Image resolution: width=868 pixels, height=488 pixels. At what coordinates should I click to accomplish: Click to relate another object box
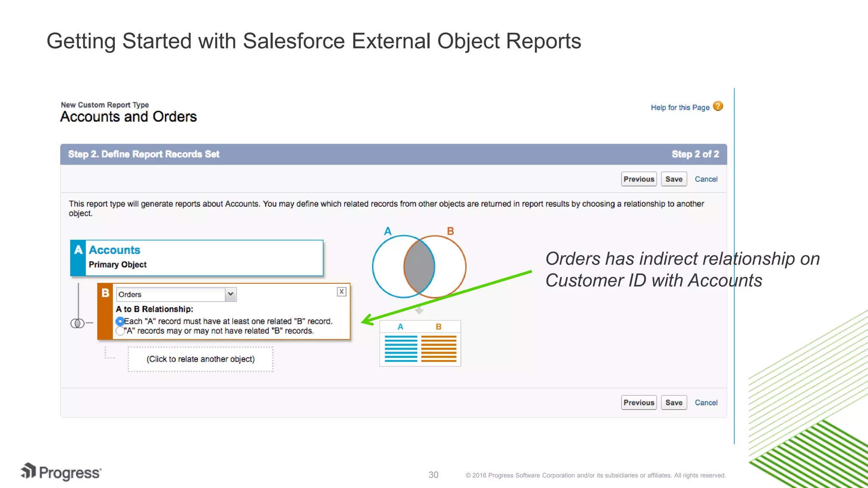point(200,359)
